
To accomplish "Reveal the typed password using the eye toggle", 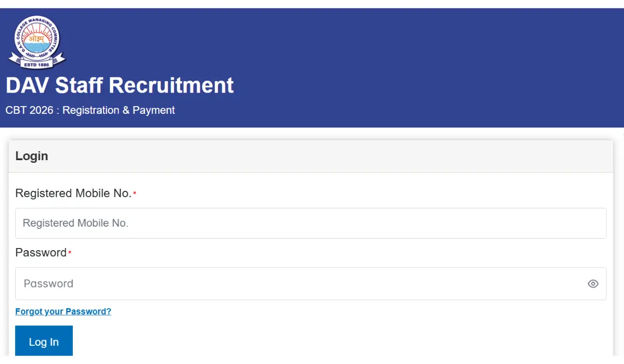I will coord(593,283).
